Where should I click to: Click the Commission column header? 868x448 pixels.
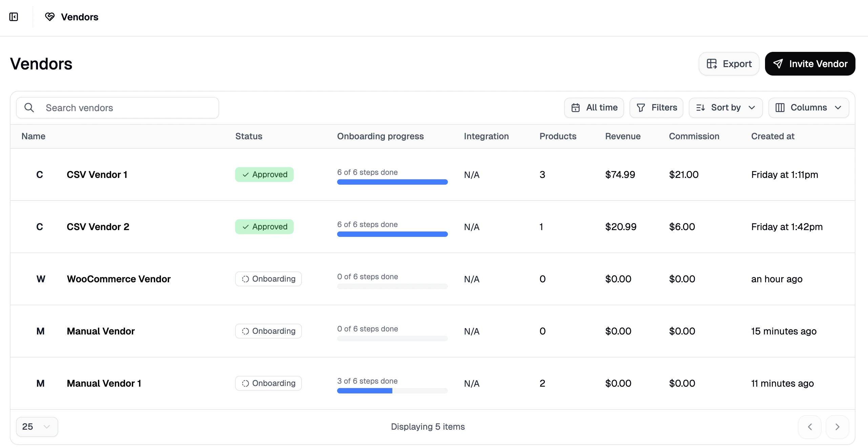click(694, 136)
